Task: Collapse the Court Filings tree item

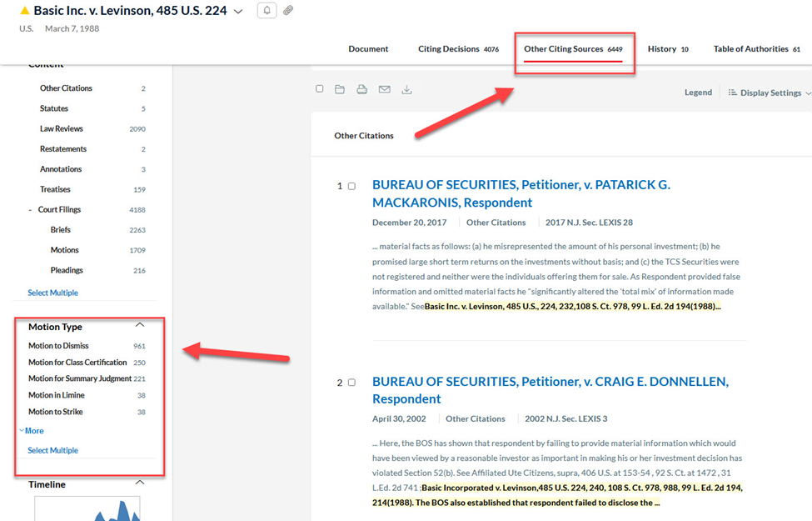Action: pos(30,210)
